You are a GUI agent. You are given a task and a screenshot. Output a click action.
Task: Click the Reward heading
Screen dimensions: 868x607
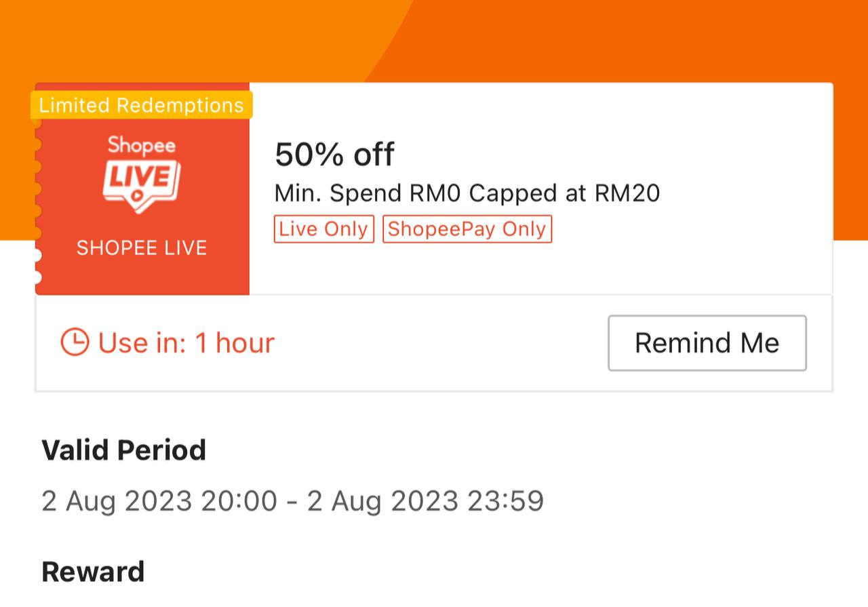pos(93,572)
